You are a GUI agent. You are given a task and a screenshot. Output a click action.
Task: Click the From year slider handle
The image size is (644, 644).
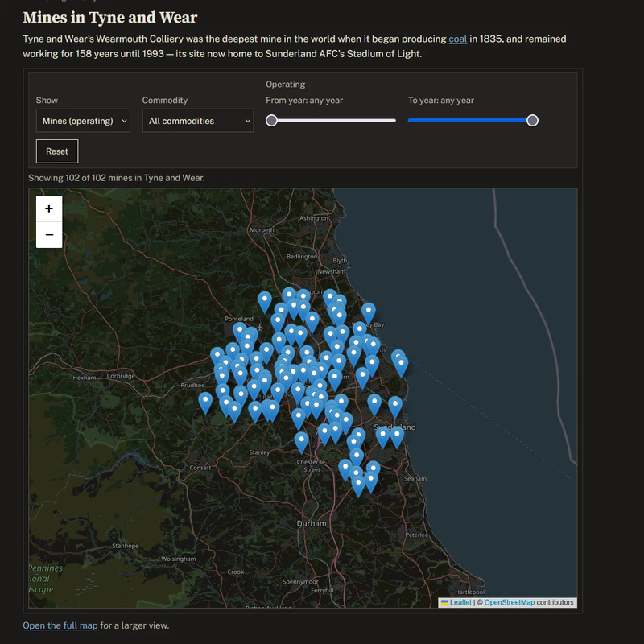tap(271, 120)
